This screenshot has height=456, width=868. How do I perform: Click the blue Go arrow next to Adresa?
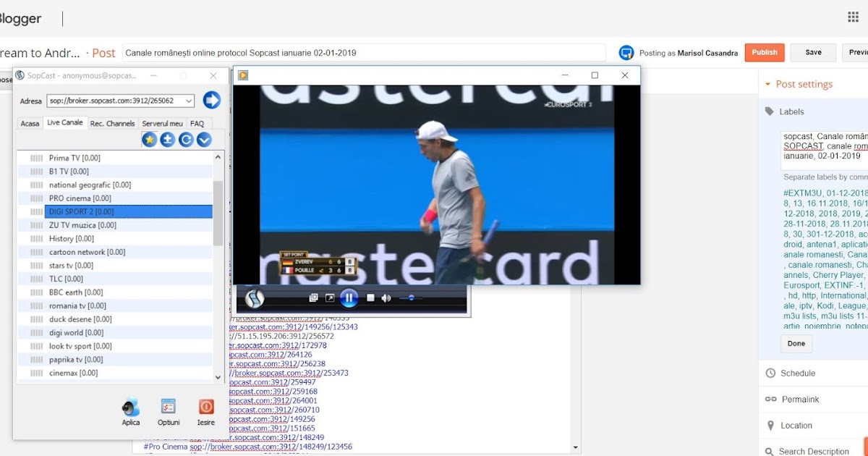211,100
